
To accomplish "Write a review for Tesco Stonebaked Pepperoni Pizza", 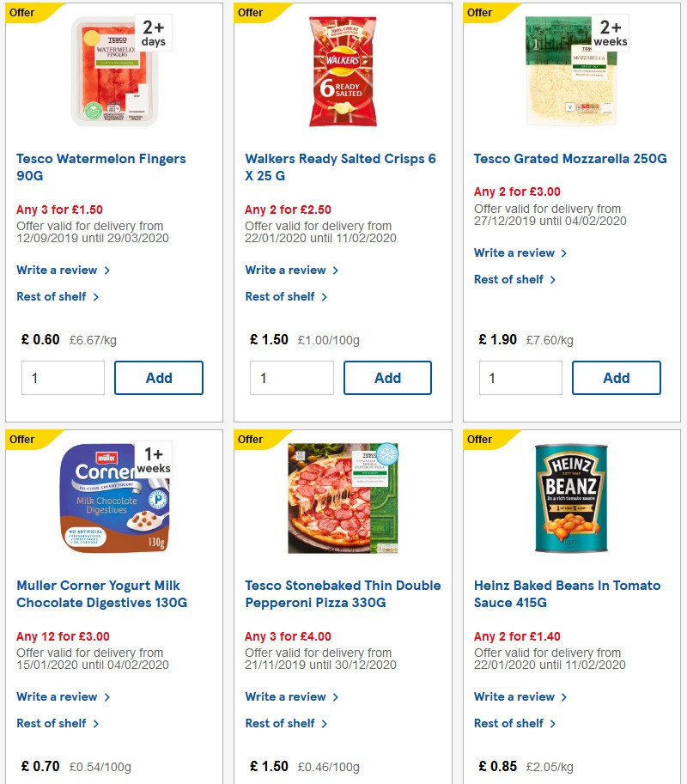I will pos(286,696).
